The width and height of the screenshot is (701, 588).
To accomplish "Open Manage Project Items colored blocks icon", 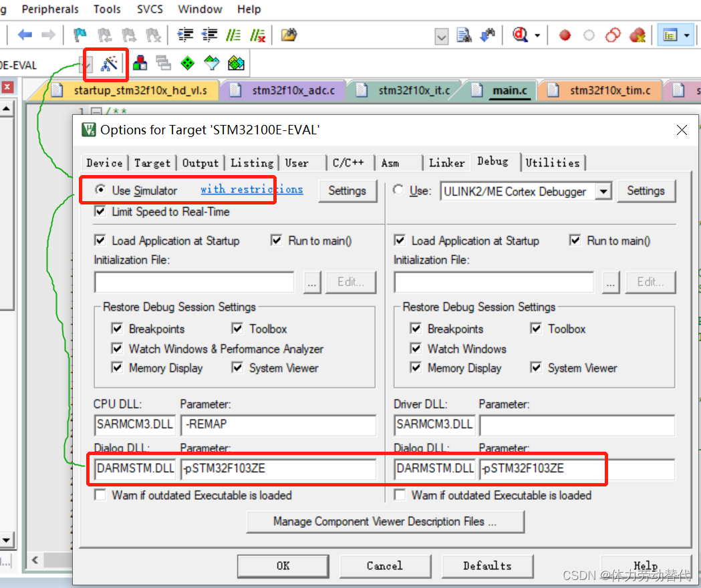I will point(140,63).
